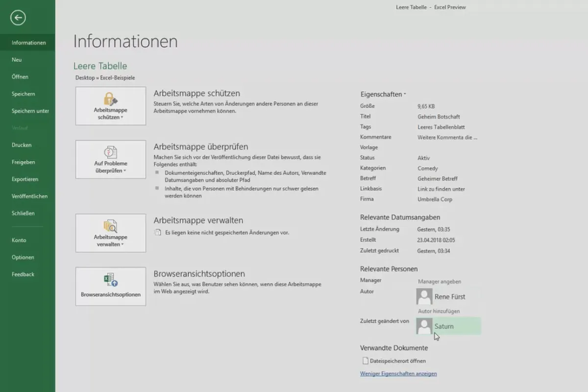588x392 pixels.
Task: Edit the Kommentare value Weitere Kommenta
Action: (x=447, y=138)
